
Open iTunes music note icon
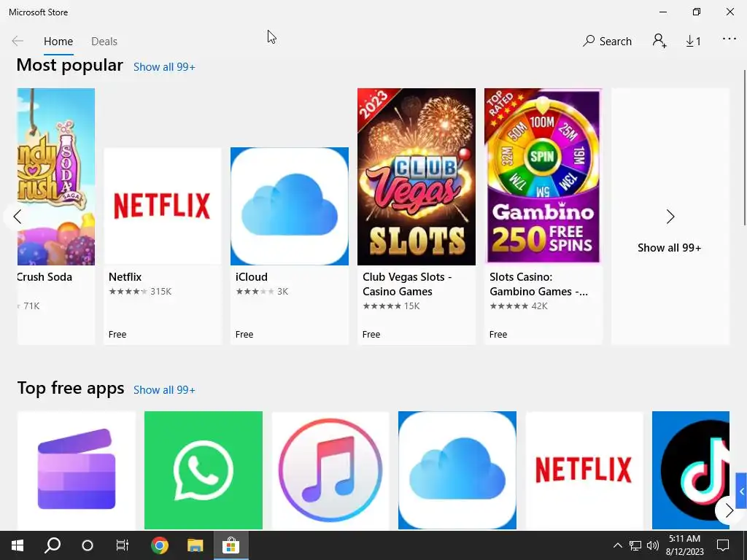pos(330,470)
